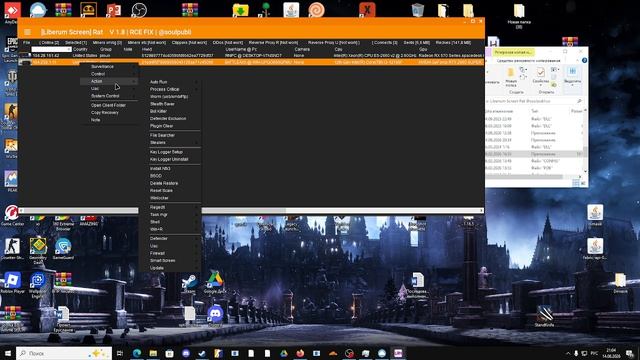Screen dimensions: 640x360
Task: Click the Username @ Pc column header
Action: 241,49
